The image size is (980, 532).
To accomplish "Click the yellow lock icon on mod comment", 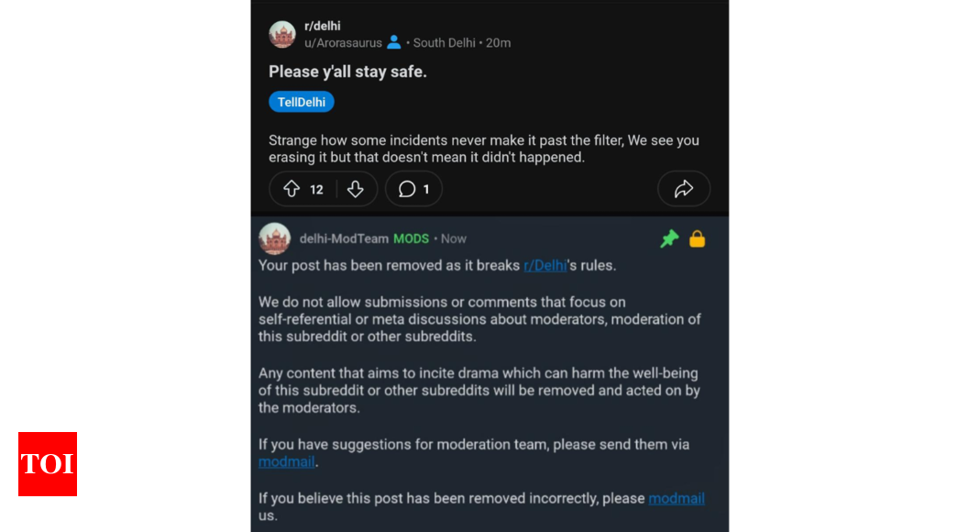I will [x=697, y=238].
